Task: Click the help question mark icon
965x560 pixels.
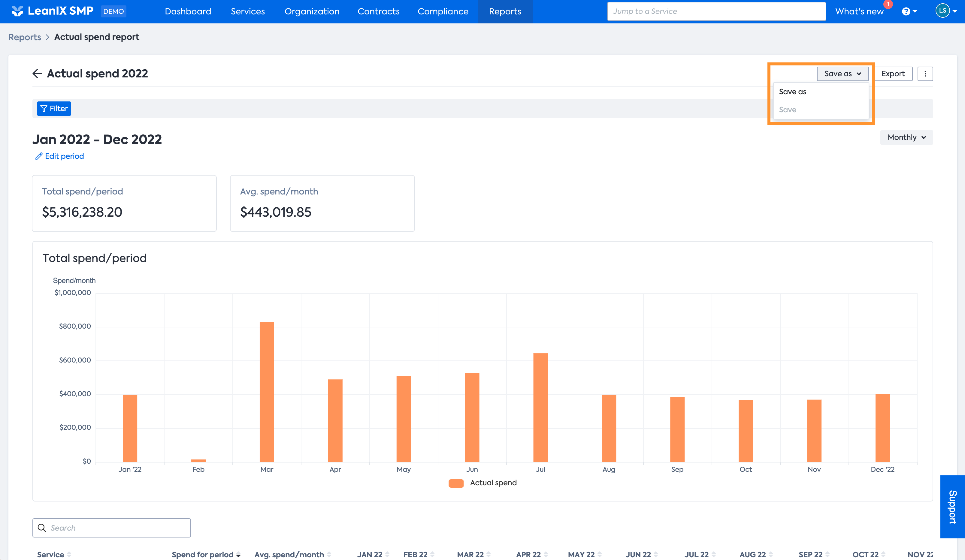Action: click(x=906, y=11)
